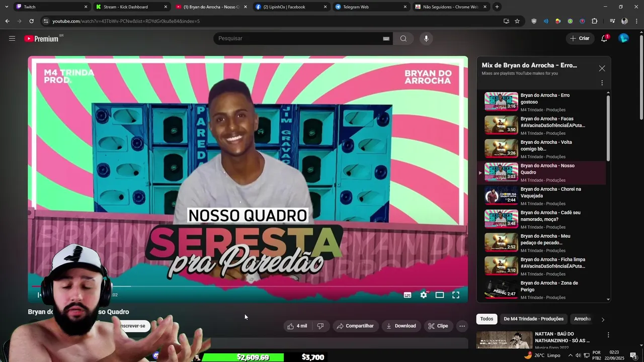Open YouTube notifications bell
The height and width of the screenshot is (362, 644).
coord(604,39)
